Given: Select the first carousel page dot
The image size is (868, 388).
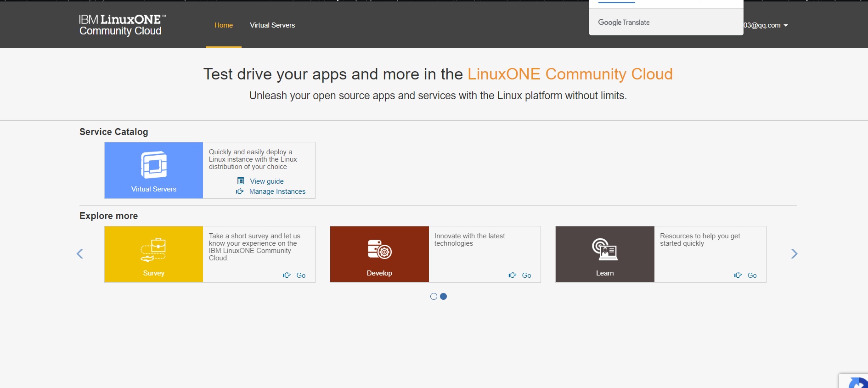Looking at the screenshot, I should pos(434,297).
